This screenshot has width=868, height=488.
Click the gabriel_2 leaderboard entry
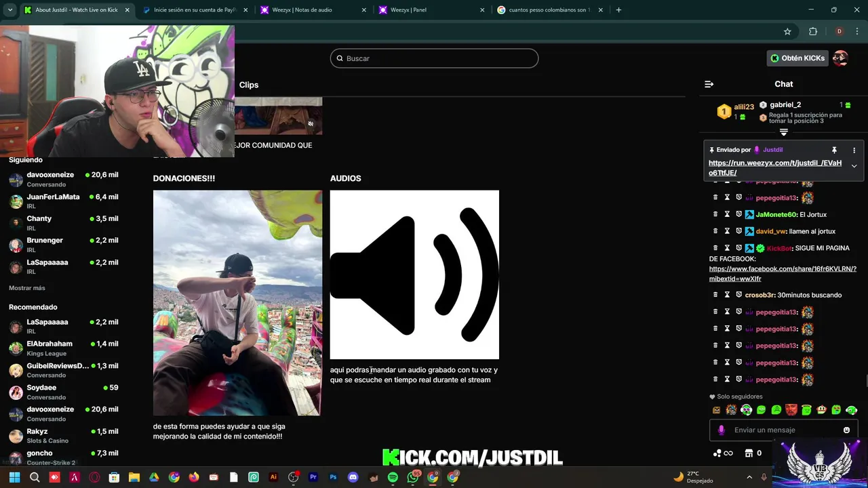click(x=785, y=105)
